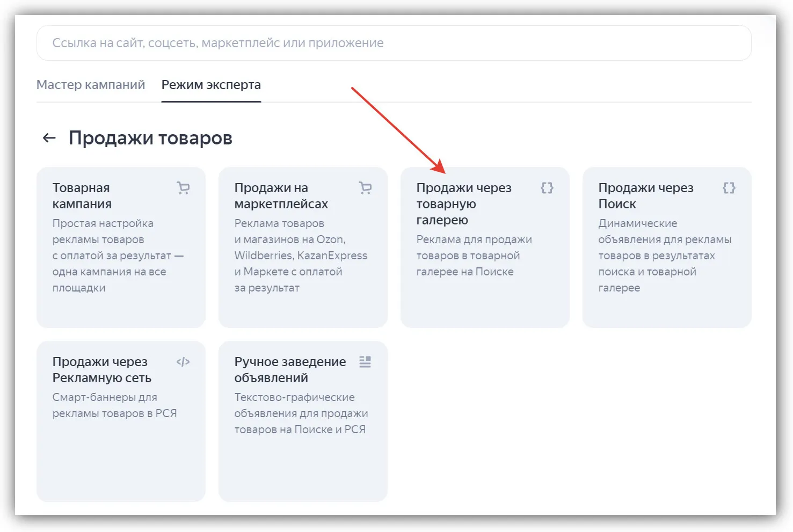The image size is (793, 532).
Task: Open the Товарная кампания card title
Action: tap(82, 196)
